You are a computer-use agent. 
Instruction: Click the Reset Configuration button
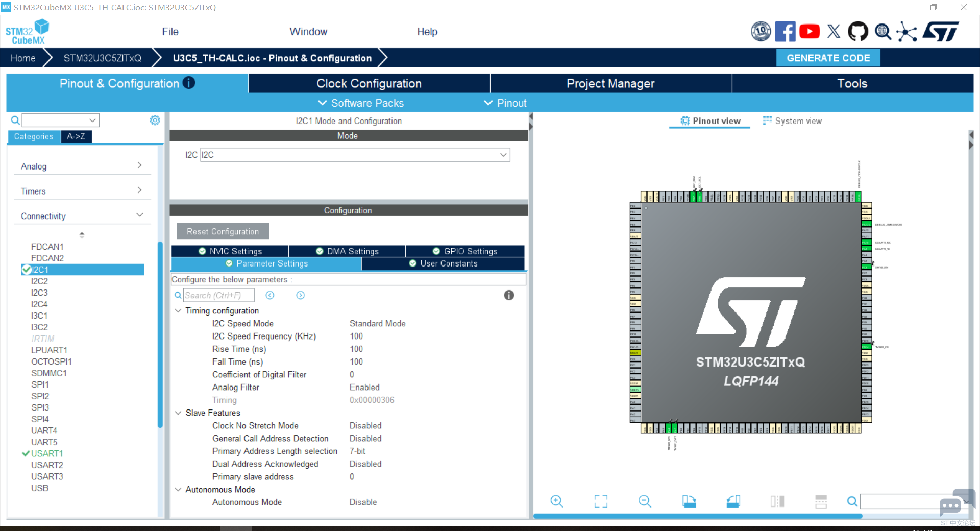[x=223, y=231]
